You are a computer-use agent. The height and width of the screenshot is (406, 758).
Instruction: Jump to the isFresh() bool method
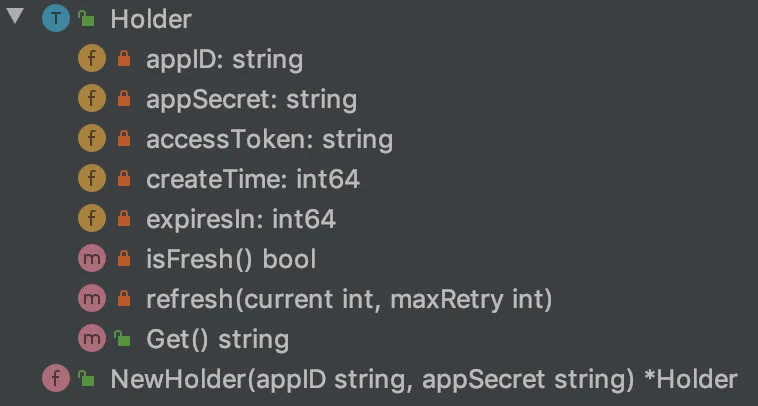click(231, 260)
